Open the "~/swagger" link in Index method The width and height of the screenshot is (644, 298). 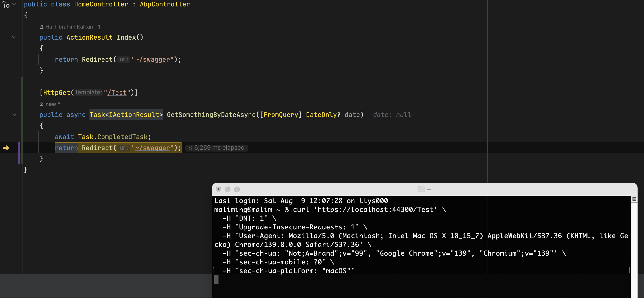click(152, 60)
